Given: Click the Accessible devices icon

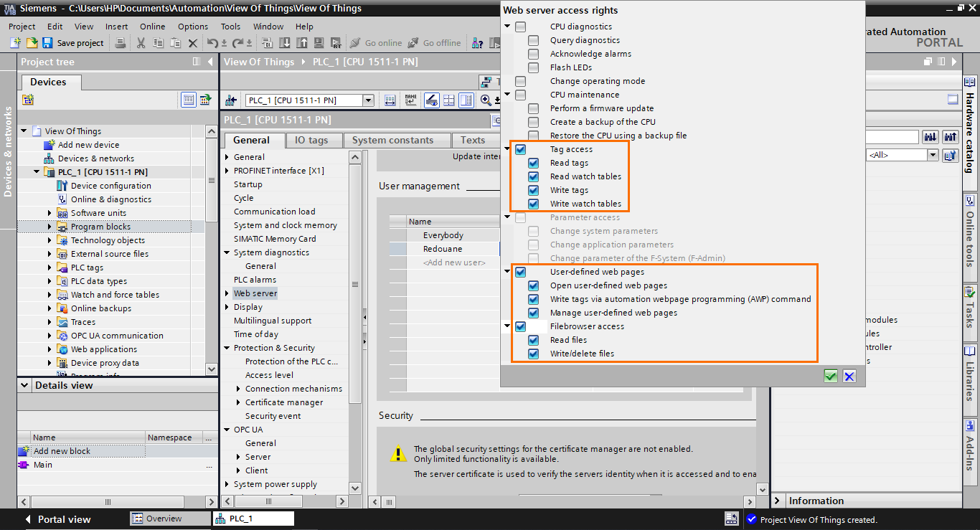Looking at the screenshot, I should pos(477,43).
